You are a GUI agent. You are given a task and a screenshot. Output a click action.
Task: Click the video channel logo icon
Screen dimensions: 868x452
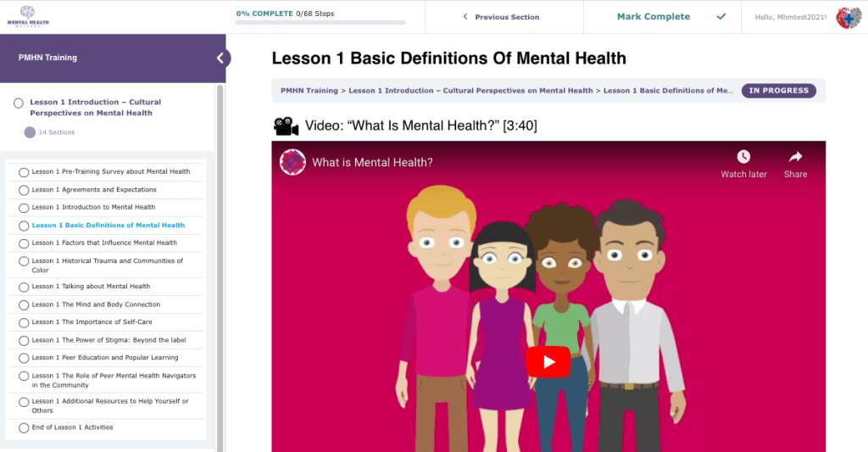[x=293, y=162]
